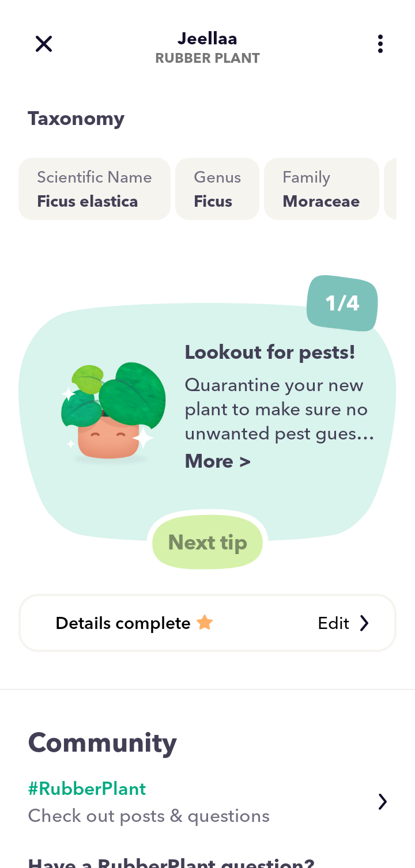Click the Edit text in details row
The width and height of the screenshot is (415, 868).
pyautogui.click(x=334, y=623)
